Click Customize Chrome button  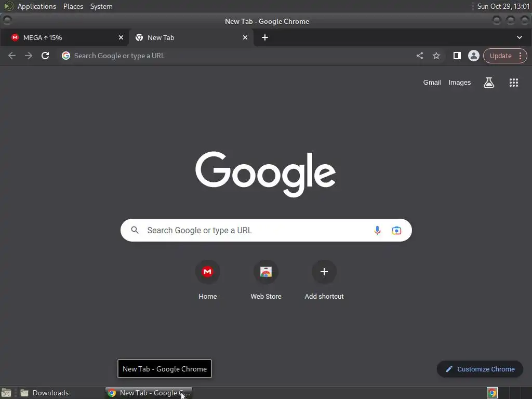pyautogui.click(x=480, y=369)
